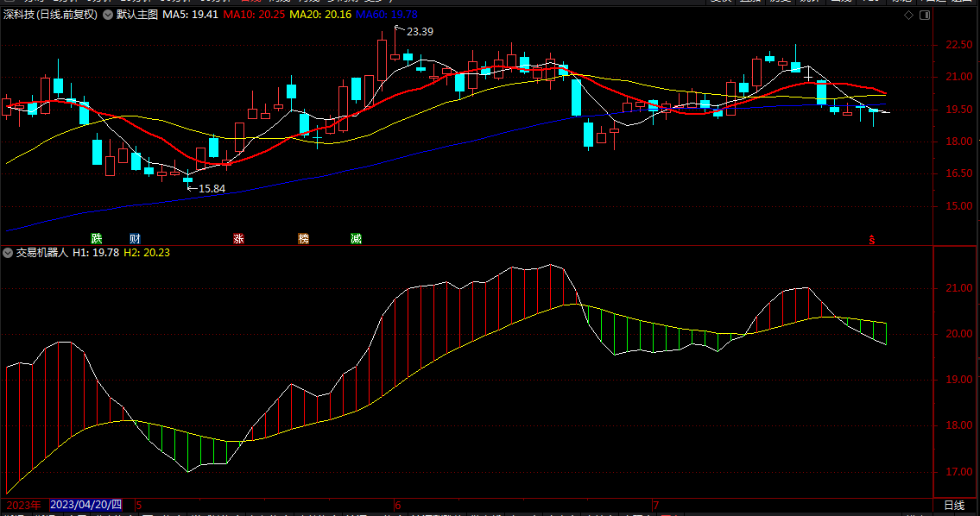The height and width of the screenshot is (516, 980).
Task: Click the 日线 period button at bottom right
Action: [x=954, y=506]
